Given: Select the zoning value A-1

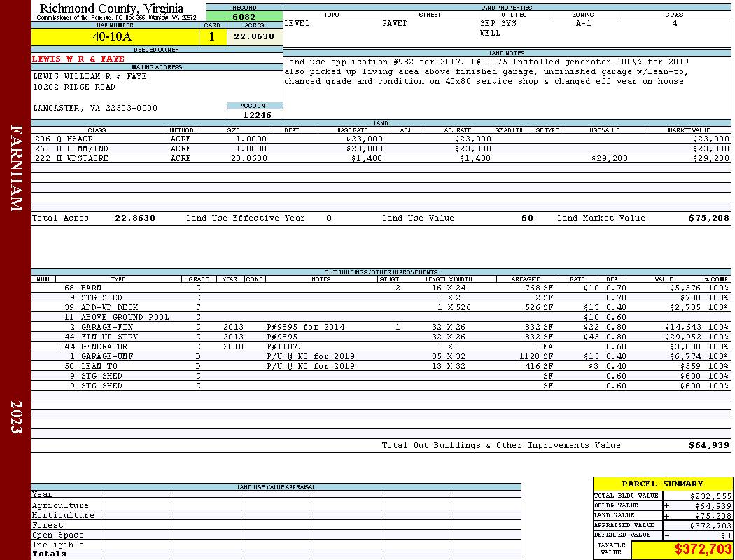Looking at the screenshot, I should 584,23.
